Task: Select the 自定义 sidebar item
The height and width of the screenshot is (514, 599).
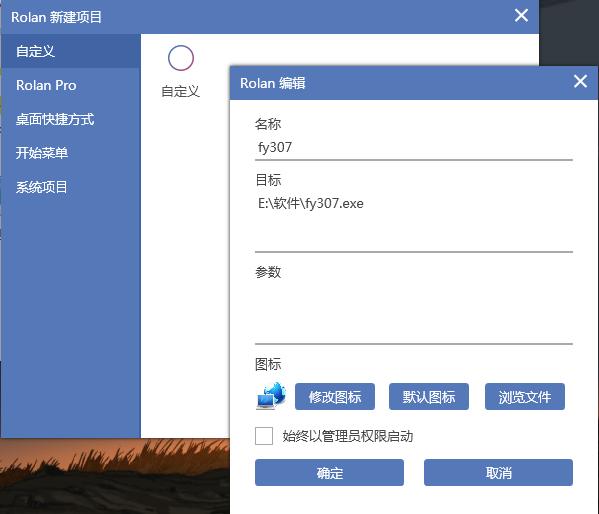Action: [x=71, y=51]
